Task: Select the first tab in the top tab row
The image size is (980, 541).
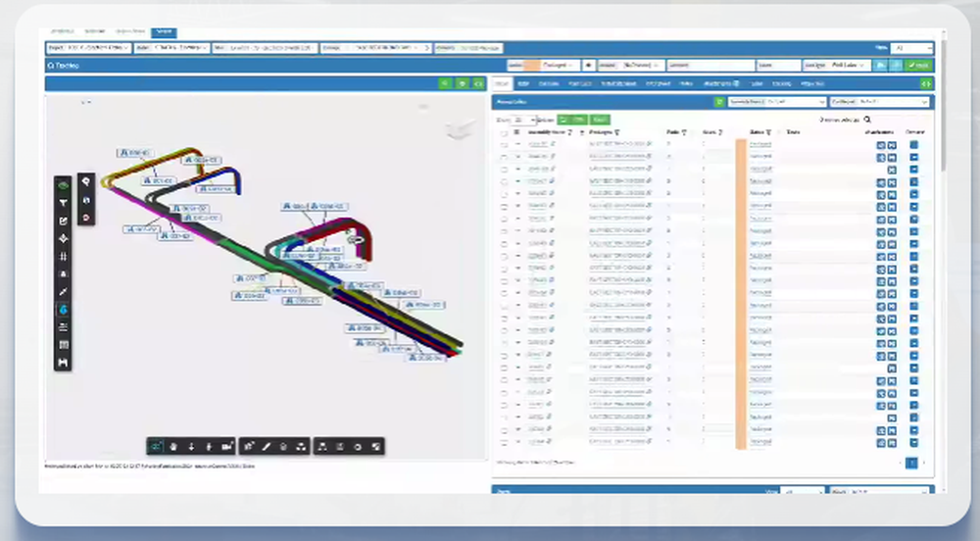Action: 62,31
